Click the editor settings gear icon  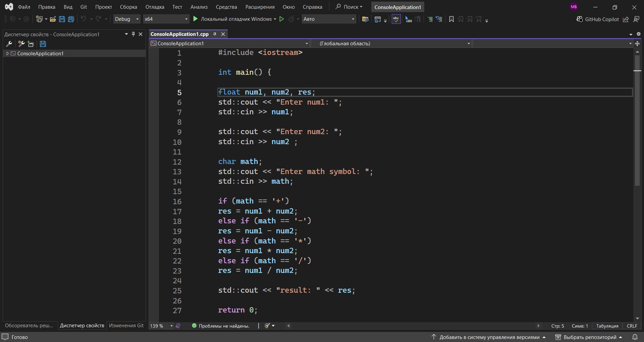tap(638, 34)
